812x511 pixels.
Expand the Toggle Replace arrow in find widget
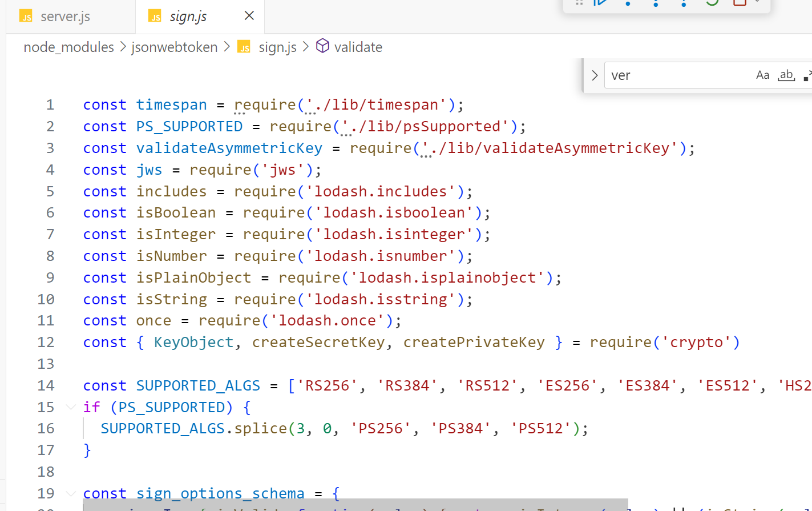tap(595, 75)
